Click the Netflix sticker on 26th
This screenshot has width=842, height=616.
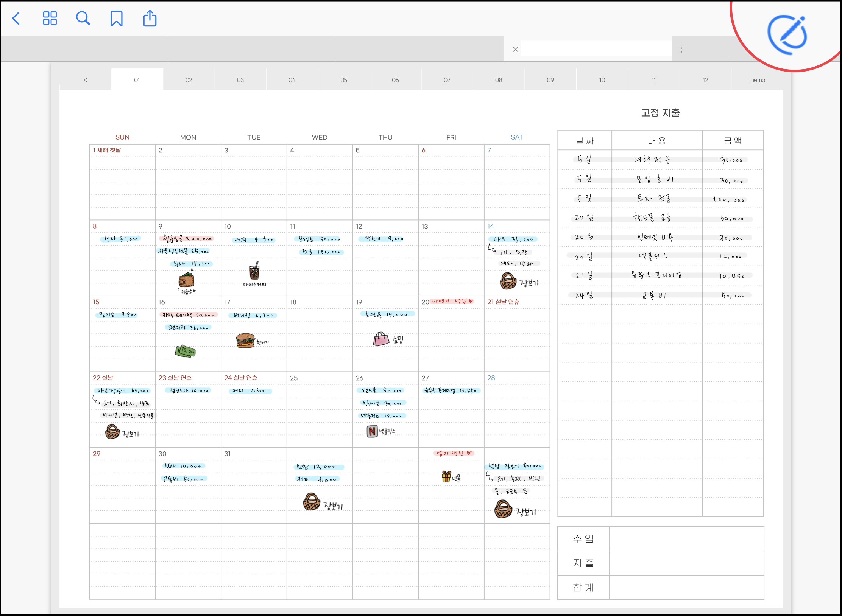pyautogui.click(x=372, y=431)
